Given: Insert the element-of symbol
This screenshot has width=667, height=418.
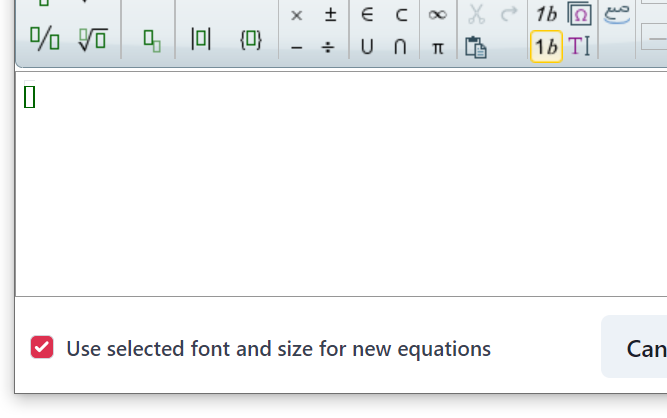Looking at the screenshot, I should pyautogui.click(x=367, y=15).
